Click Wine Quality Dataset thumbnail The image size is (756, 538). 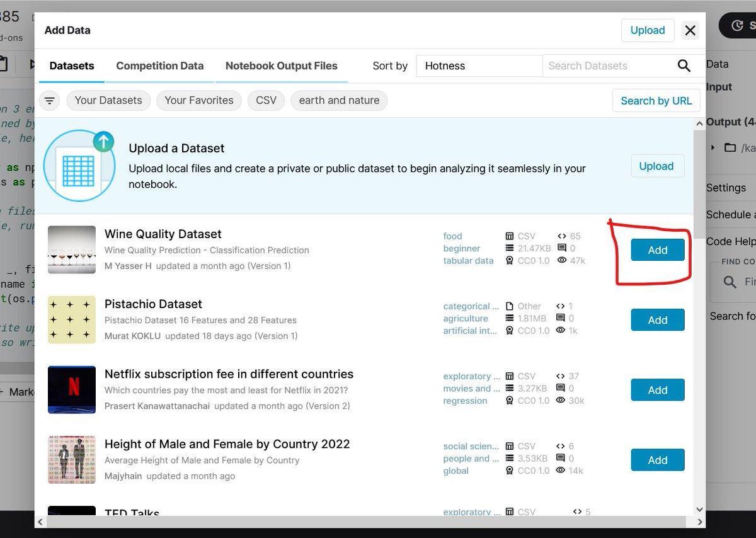point(72,249)
